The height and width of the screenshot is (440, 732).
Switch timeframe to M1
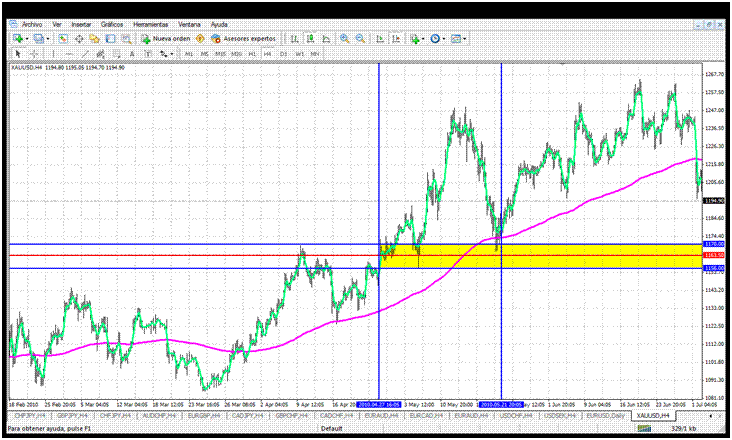[189, 54]
